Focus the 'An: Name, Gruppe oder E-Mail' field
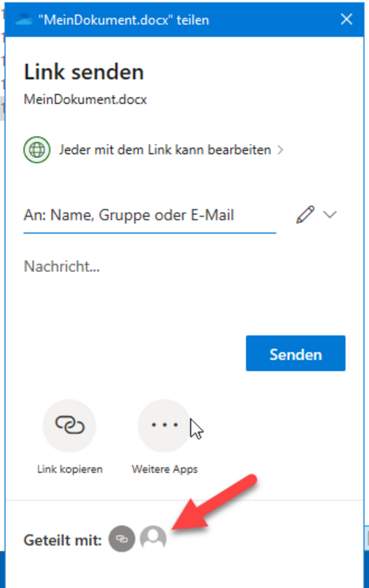 pos(150,215)
